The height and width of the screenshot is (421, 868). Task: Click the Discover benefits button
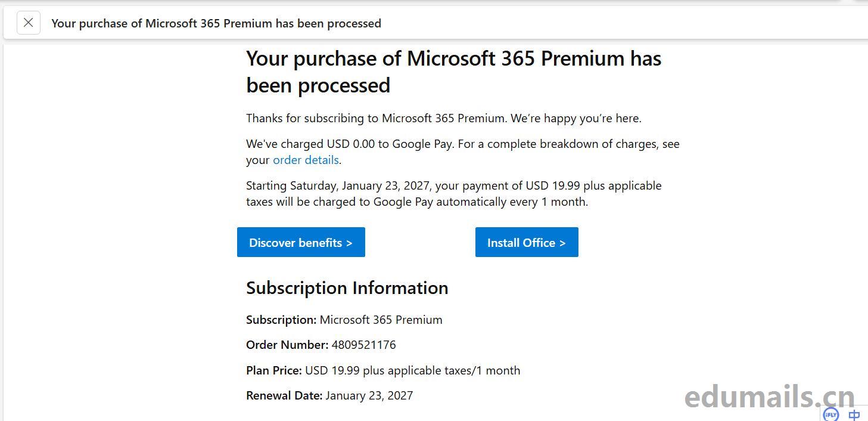click(301, 243)
